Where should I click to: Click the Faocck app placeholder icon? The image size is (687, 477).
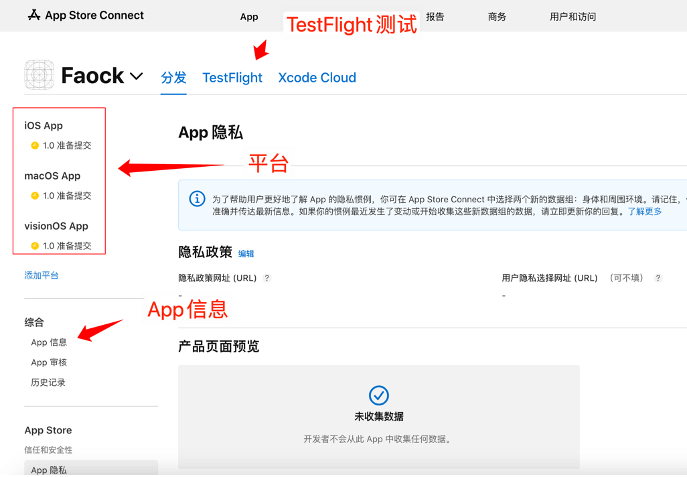pos(39,75)
